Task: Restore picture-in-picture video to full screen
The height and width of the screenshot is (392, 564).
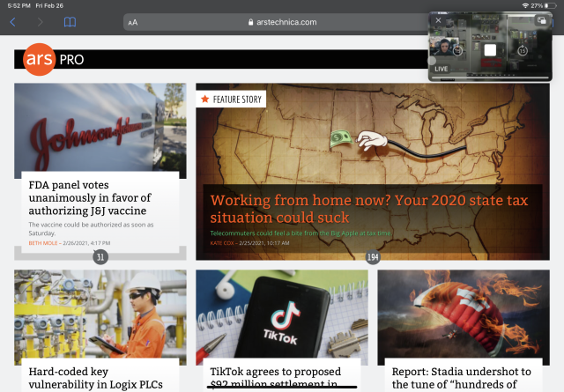Action: pyautogui.click(x=544, y=21)
